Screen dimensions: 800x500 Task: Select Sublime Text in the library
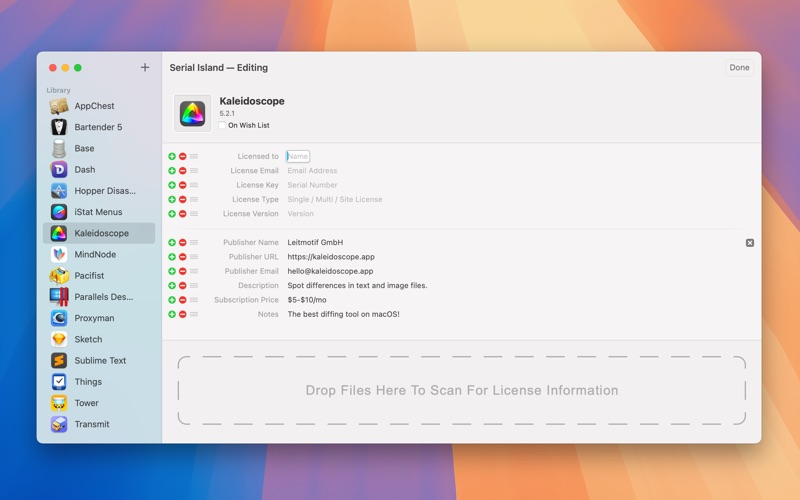click(x=99, y=360)
